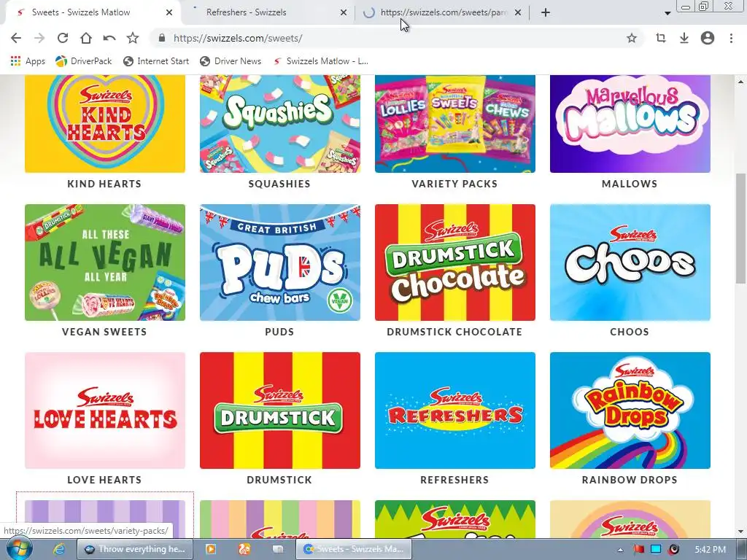
Task: Click the RAINBOW DROPS caption link
Action: click(x=630, y=480)
